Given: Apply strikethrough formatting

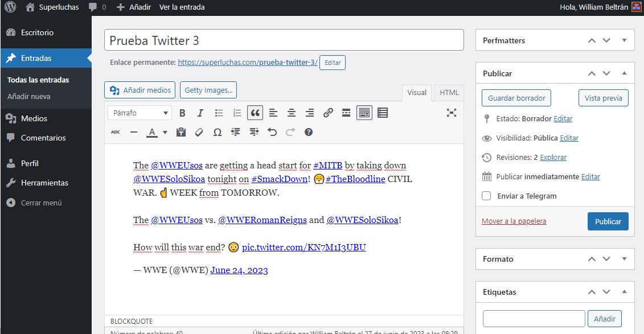Looking at the screenshot, I should coord(116,132).
